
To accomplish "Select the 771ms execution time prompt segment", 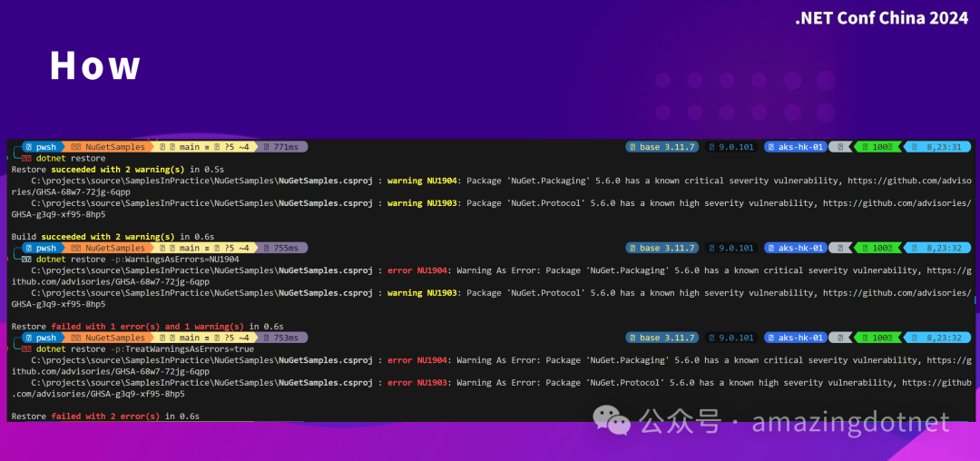I will pyautogui.click(x=282, y=147).
